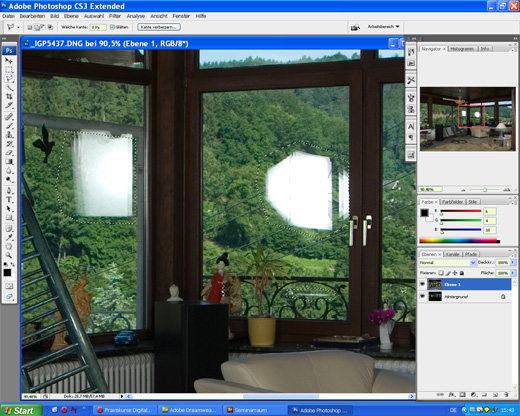Switch to the Kanäle tab

click(x=452, y=254)
